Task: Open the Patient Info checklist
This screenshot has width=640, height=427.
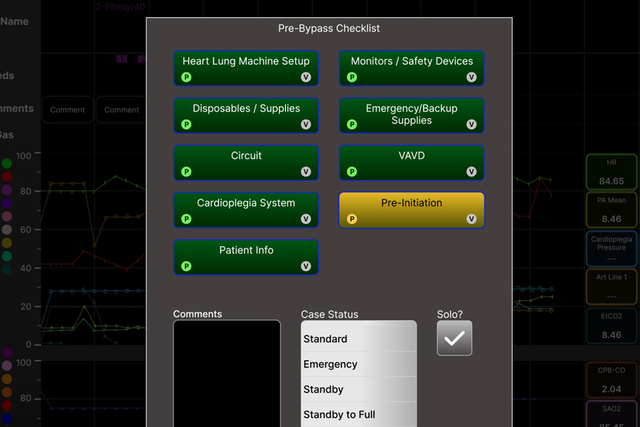Action: coord(246,258)
